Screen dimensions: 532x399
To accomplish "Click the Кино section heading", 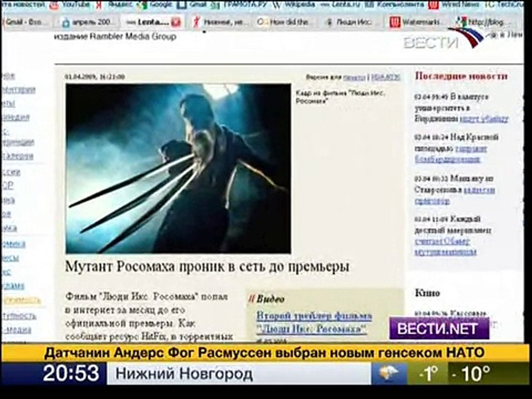I will 427,293.
